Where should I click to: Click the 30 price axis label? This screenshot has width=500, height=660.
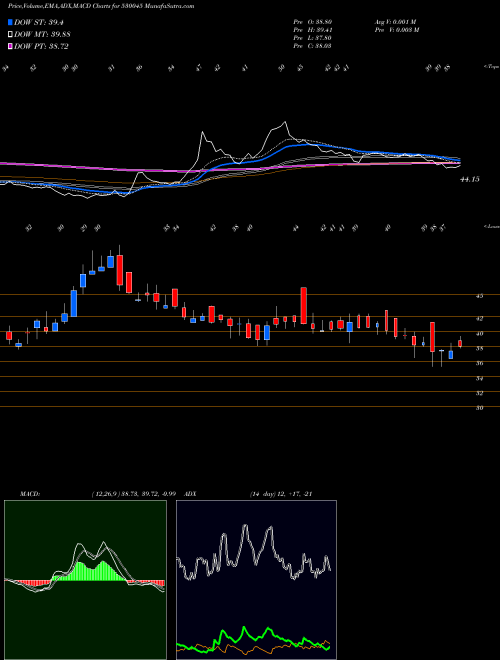point(479,408)
